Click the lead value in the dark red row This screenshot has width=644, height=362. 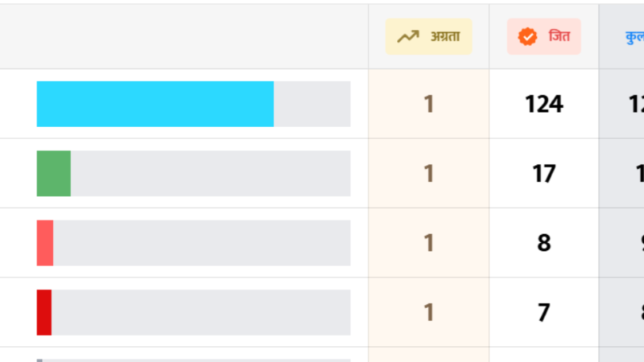(x=428, y=312)
